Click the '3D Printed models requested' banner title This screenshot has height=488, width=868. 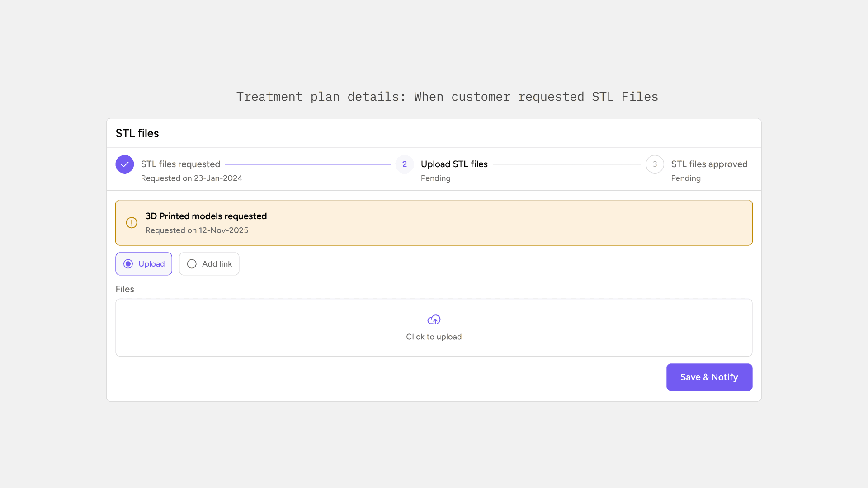tap(206, 216)
